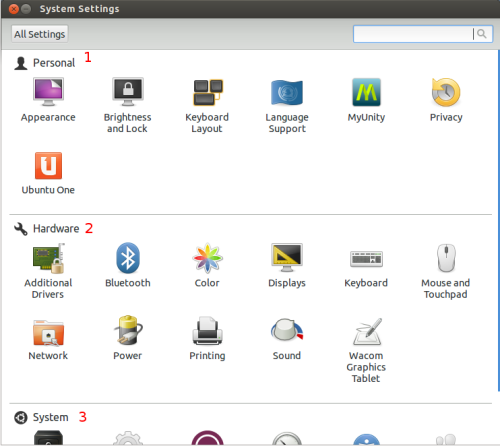500x446 pixels.
Task: Open Sound settings
Action: click(x=287, y=338)
